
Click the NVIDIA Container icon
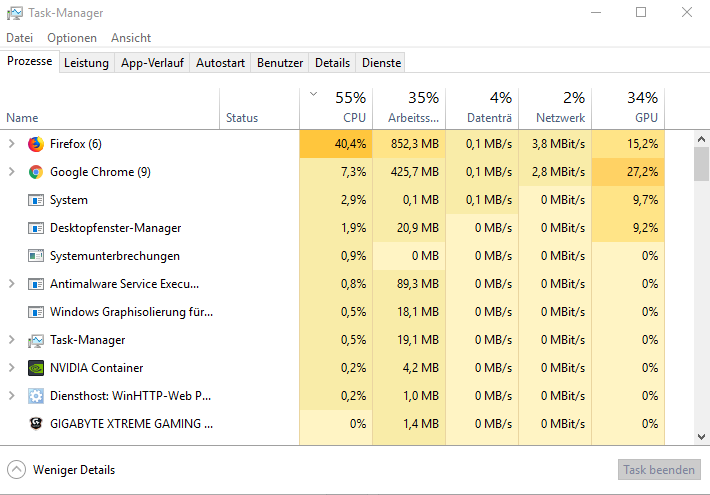coord(36,368)
